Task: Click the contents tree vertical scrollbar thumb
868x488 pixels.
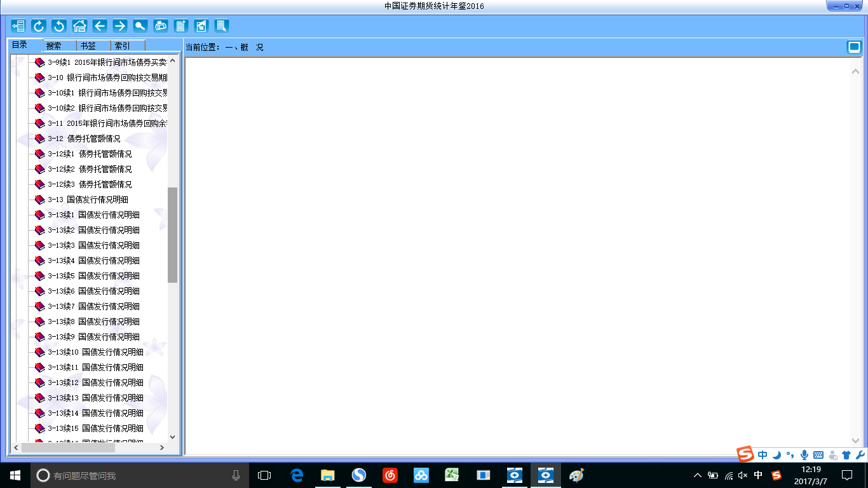Action: click(172, 235)
